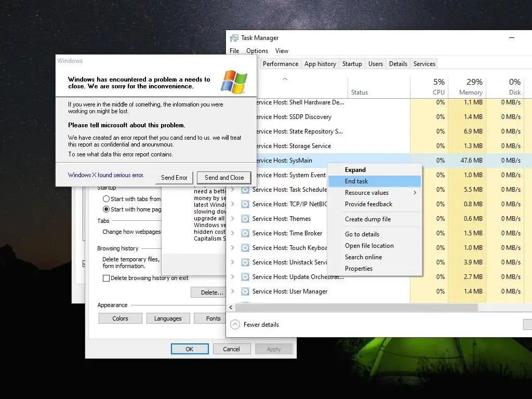Click the horizontal scrollbar left arrow
Screen dimensions: 532x399
coord(231,308)
